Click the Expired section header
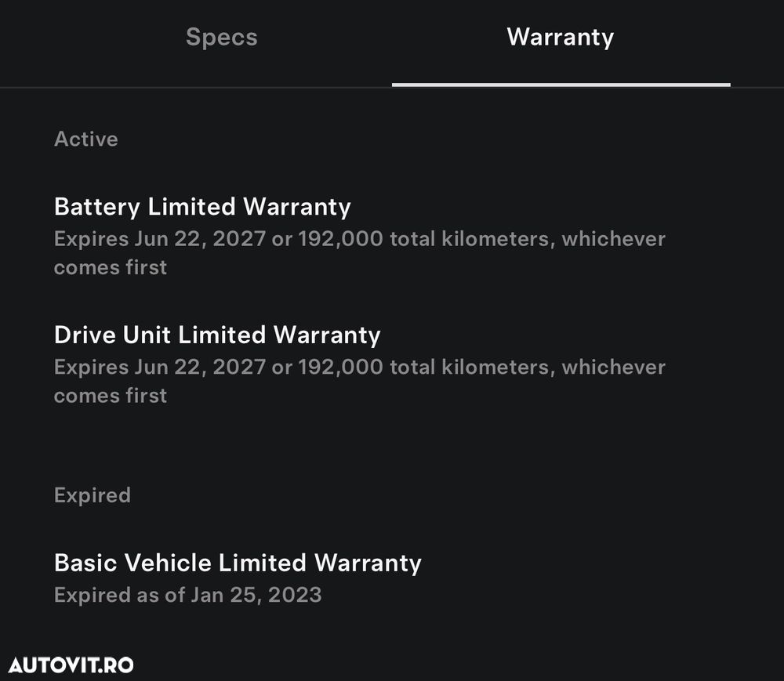 tap(93, 495)
